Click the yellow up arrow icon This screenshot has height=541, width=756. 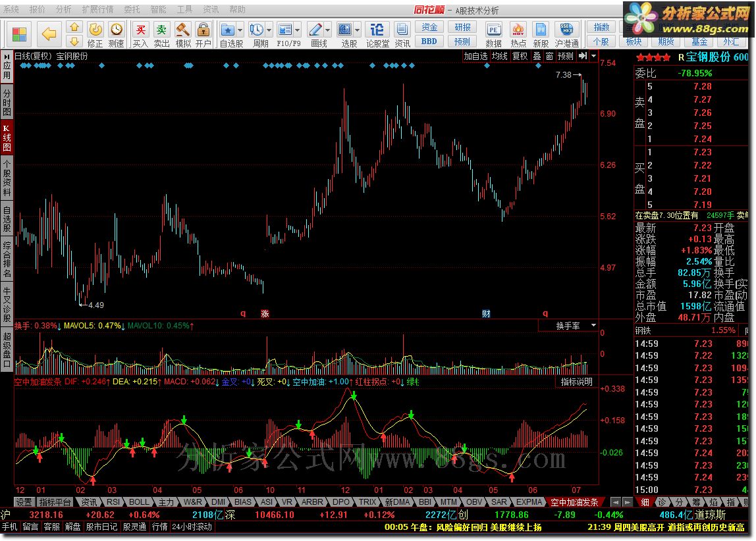click(74, 28)
